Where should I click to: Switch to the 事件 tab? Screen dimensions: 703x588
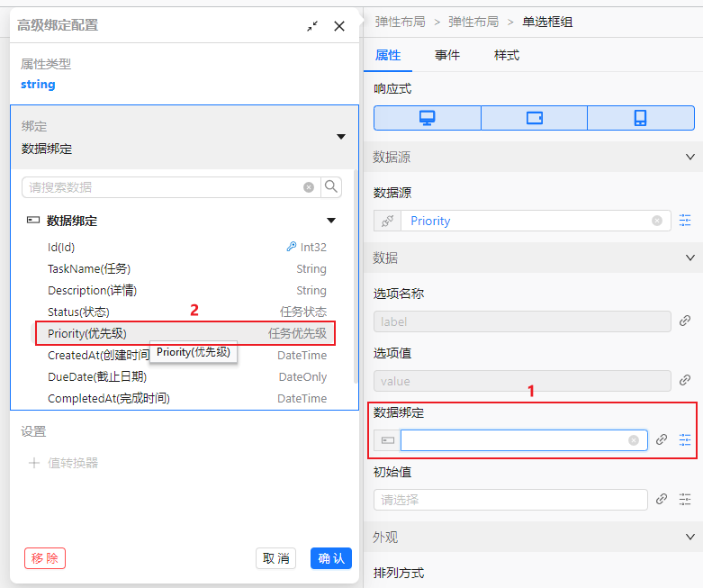pyautogui.click(x=447, y=56)
